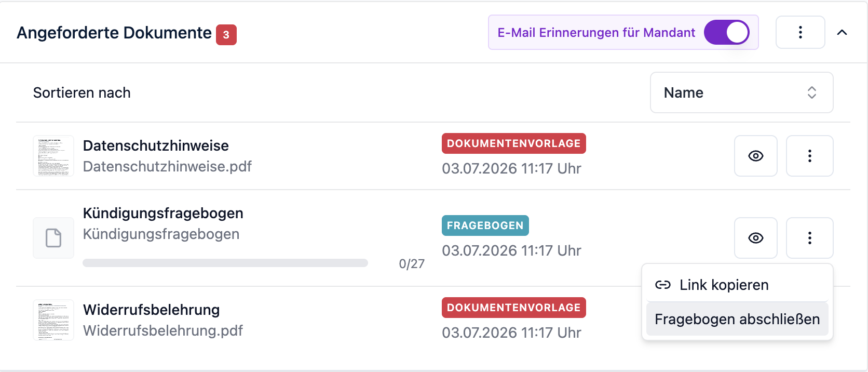Click the Kündigungsfragebogen three-dot options button
The width and height of the screenshot is (868, 372).
coord(810,238)
